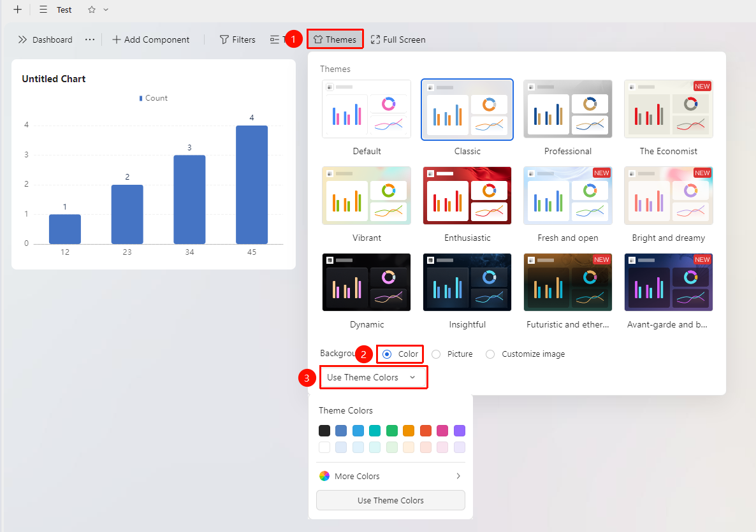Choose the Customize image radio option
The image size is (756, 532).
point(490,354)
